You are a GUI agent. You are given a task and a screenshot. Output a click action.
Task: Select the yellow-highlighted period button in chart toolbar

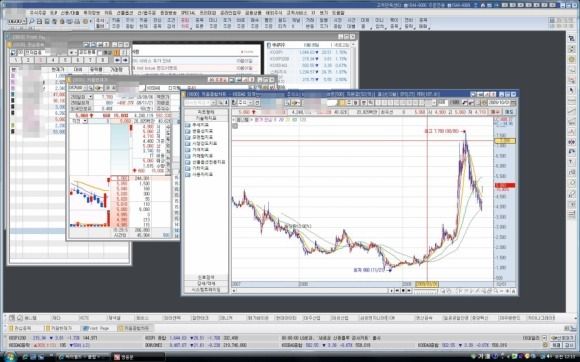(342, 103)
